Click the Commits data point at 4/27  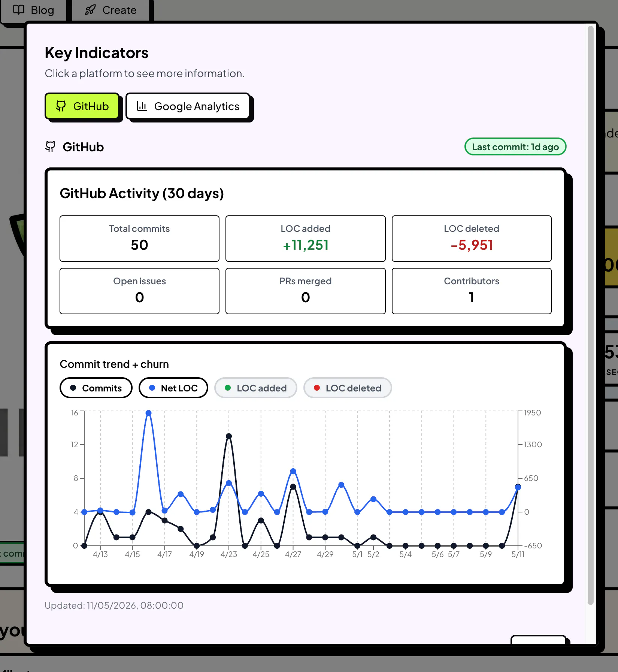[293, 487]
